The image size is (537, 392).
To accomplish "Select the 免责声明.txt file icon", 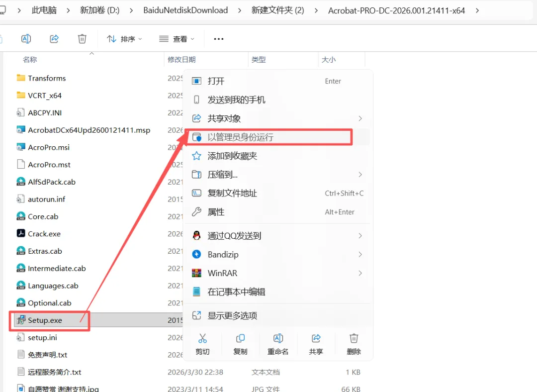I will (x=21, y=354).
